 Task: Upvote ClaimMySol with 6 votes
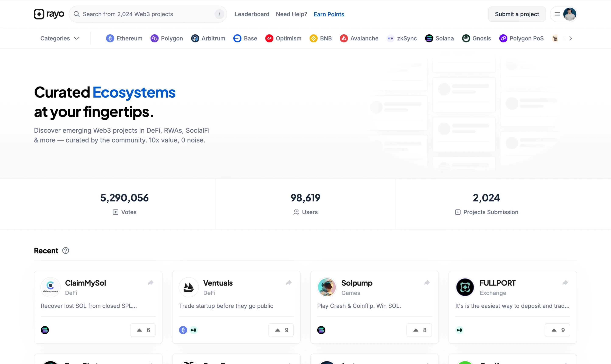point(143,330)
